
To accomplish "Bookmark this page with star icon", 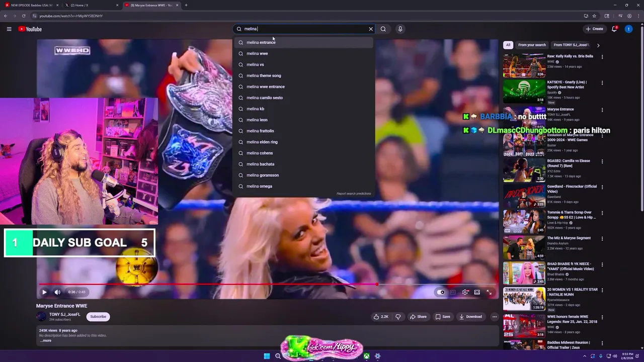I will 594,16.
